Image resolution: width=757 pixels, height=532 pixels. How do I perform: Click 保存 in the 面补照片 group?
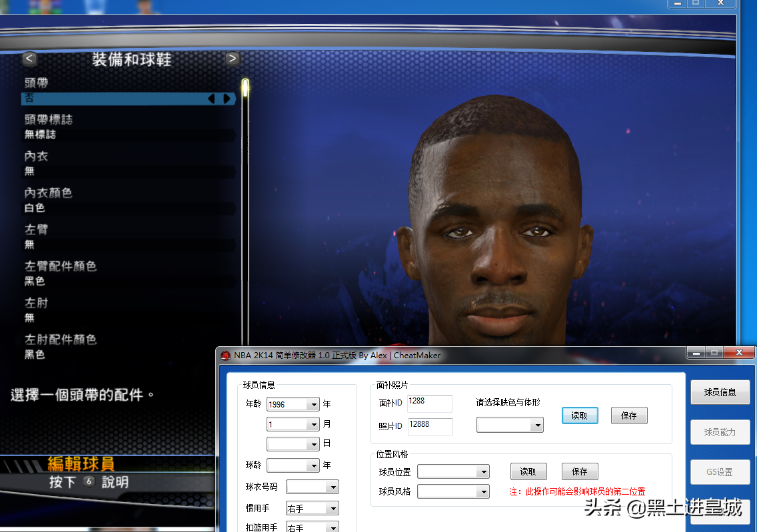pos(629,415)
